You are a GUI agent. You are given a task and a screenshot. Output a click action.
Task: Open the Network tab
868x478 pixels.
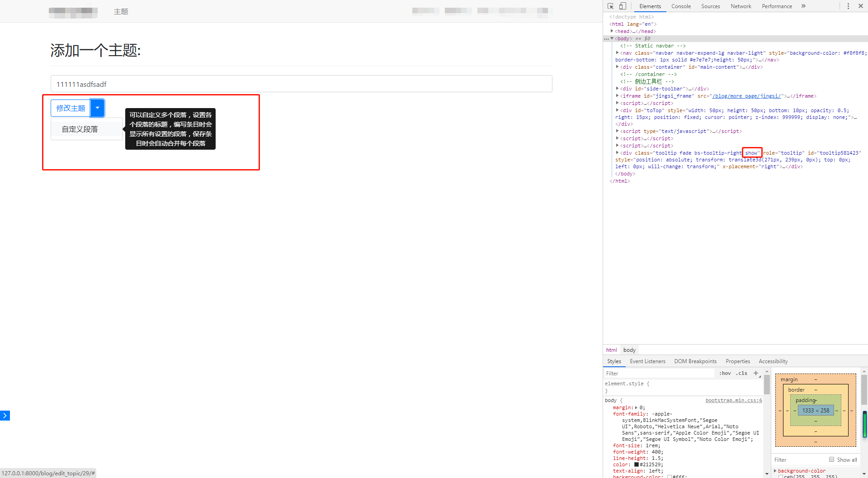click(741, 6)
